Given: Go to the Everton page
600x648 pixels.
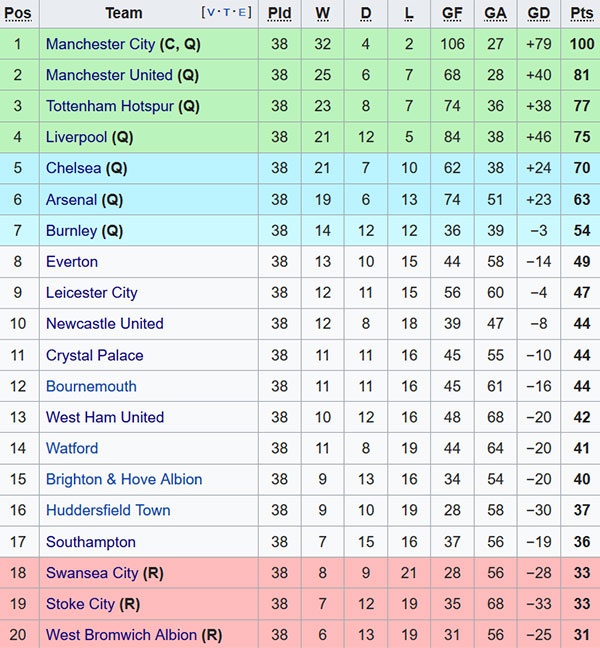Looking at the screenshot, I should pos(72,261).
